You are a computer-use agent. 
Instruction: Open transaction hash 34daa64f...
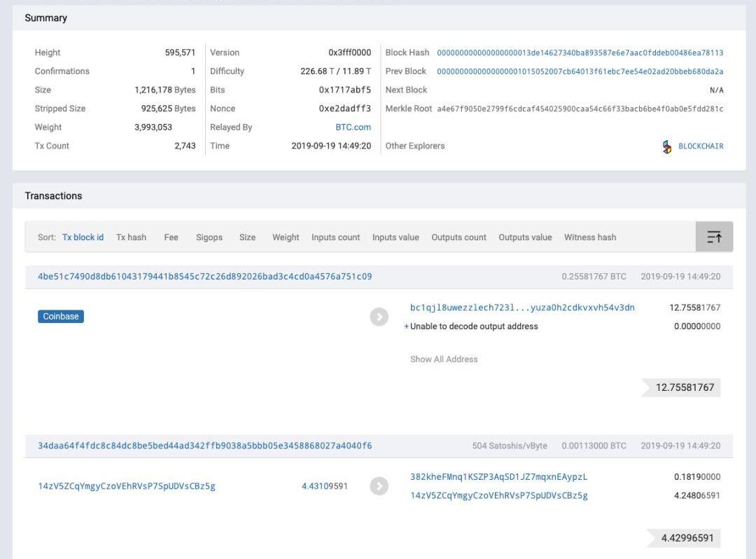(x=204, y=446)
